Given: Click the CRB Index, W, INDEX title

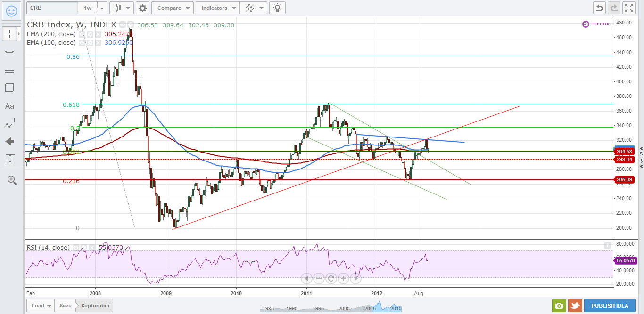Looking at the screenshot, I should (72, 24).
